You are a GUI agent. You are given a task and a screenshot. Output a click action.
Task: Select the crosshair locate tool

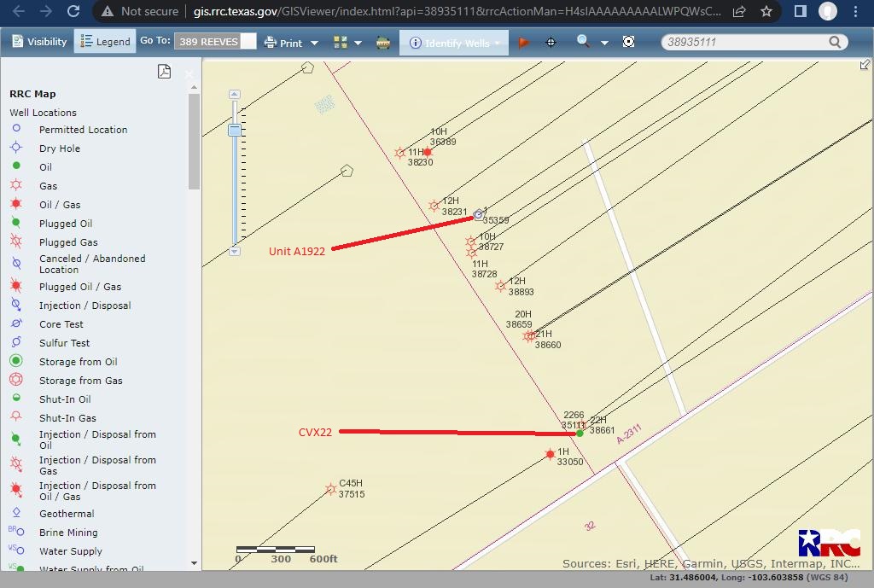551,43
